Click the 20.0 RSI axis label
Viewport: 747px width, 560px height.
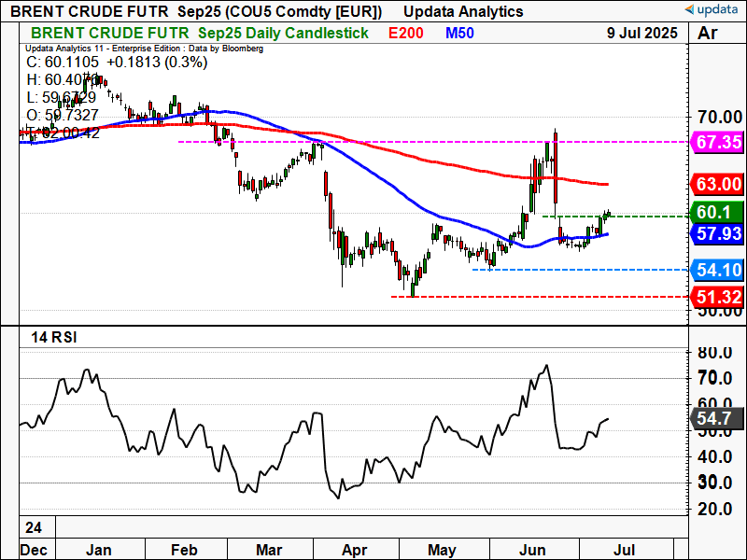(714, 509)
